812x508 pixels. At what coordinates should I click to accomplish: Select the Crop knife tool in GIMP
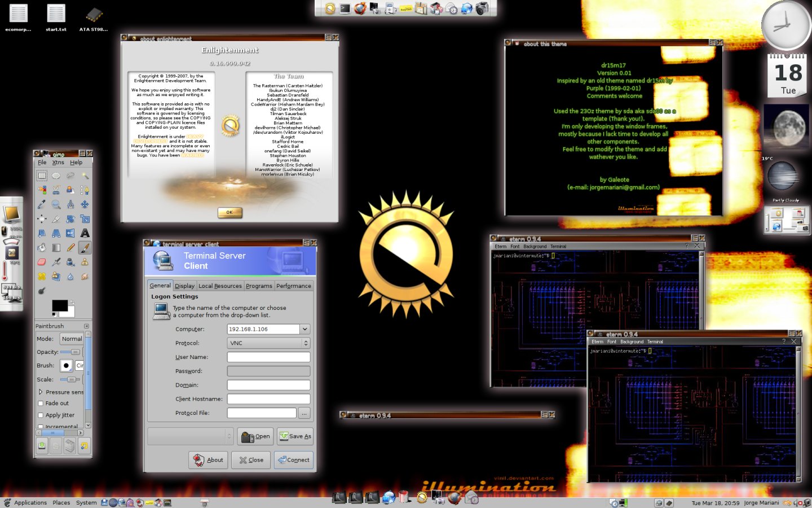coord(56,218)
